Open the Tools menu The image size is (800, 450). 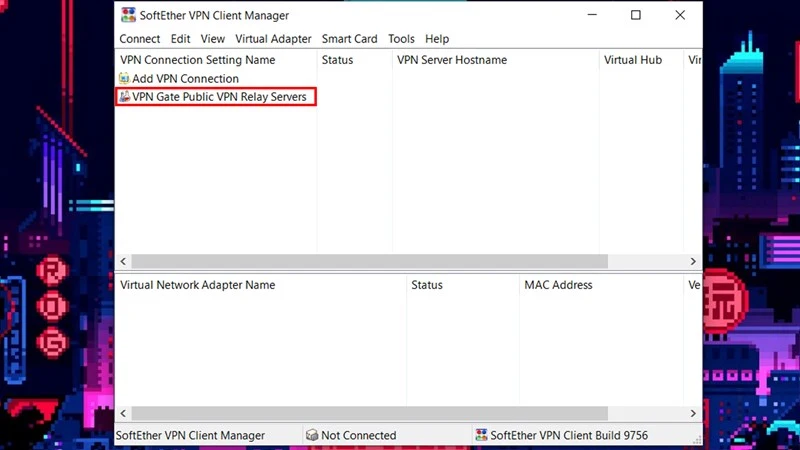click(x=401, y=39)
